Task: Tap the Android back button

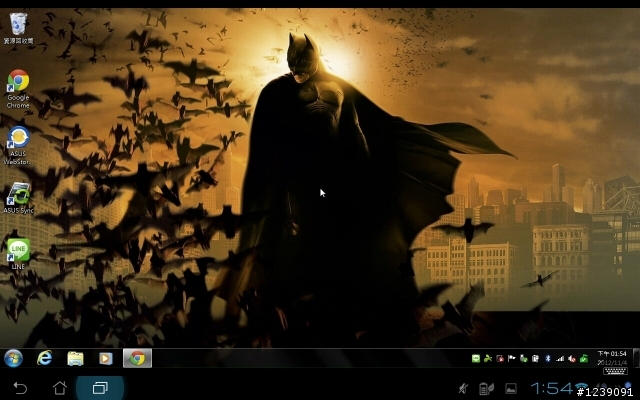Action: [x=20, y=388]
